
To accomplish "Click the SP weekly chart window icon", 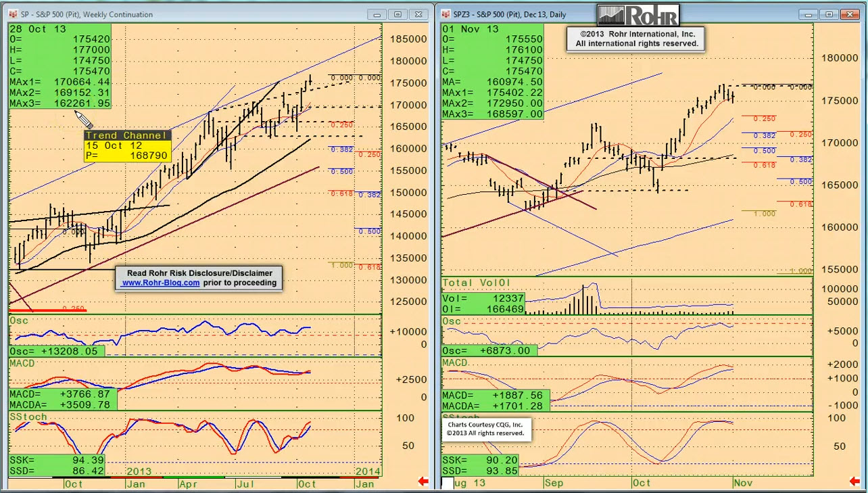I will [x=13, y=14].
